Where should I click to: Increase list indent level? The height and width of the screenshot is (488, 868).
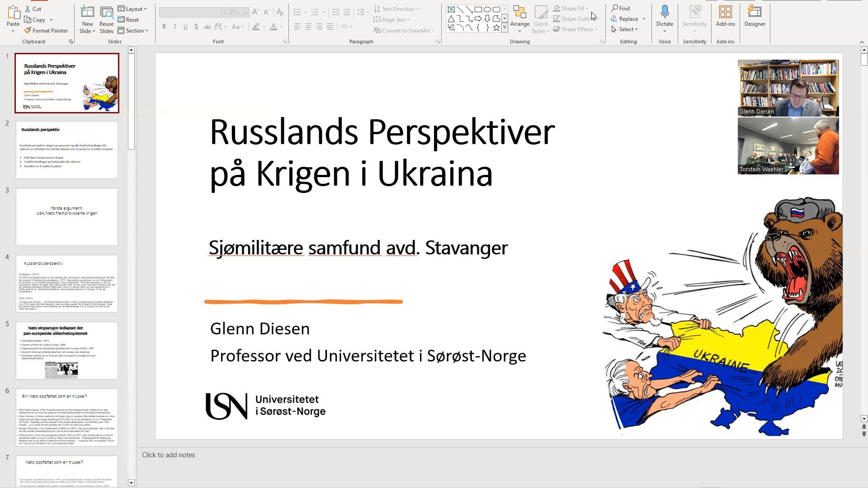point(347,12)
